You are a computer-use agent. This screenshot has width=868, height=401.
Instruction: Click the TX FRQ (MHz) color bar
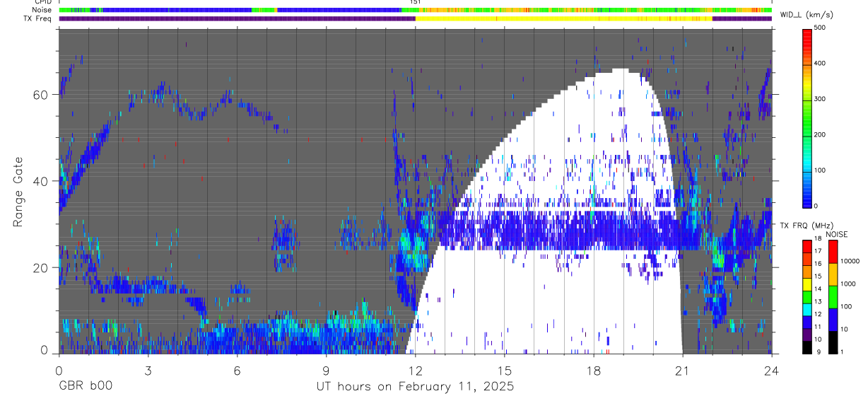(x=808, y=296)
